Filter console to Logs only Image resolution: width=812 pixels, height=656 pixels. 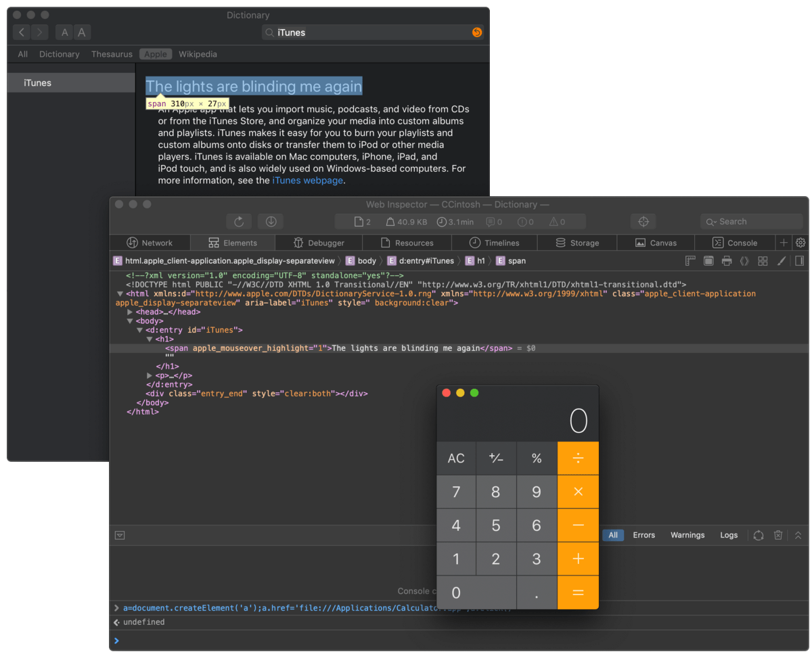click(729, 535)
